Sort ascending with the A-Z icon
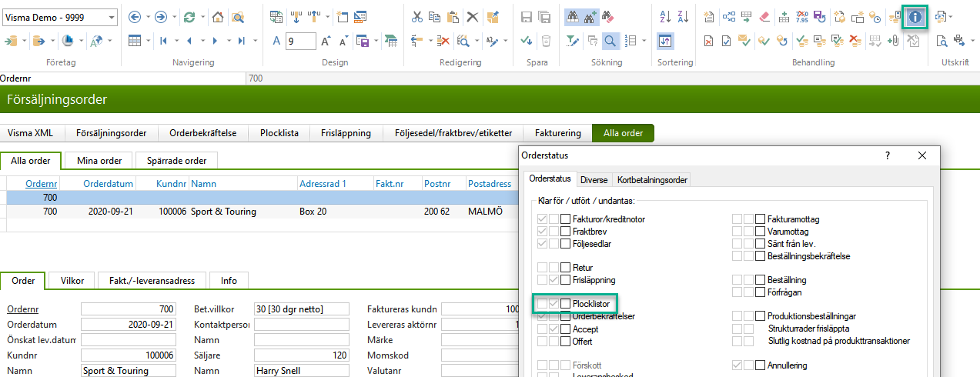This screenshot has height=377, width=980. 665,17
